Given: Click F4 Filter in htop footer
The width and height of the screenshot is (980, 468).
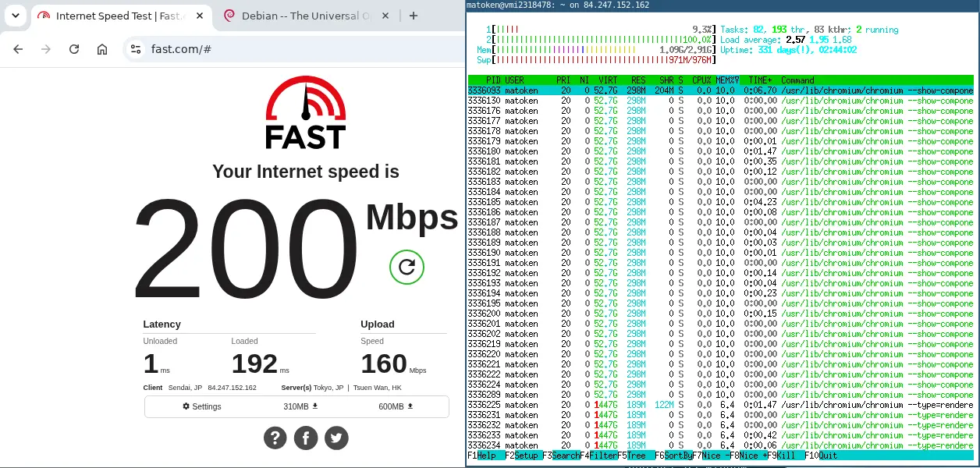Looking at the screenshot, I should click(x=598, y=456).
